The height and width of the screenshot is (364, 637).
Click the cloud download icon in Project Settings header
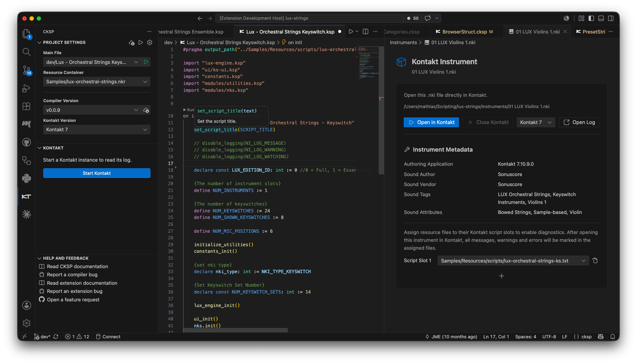(x=132, y=43)
